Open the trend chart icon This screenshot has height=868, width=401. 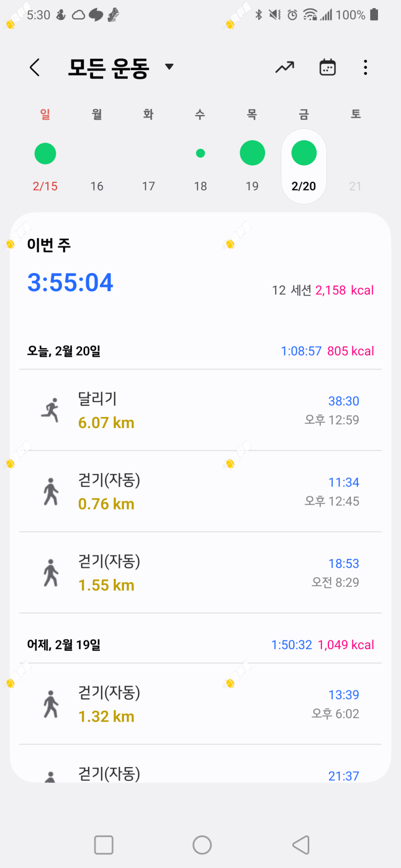pos(285,68)
